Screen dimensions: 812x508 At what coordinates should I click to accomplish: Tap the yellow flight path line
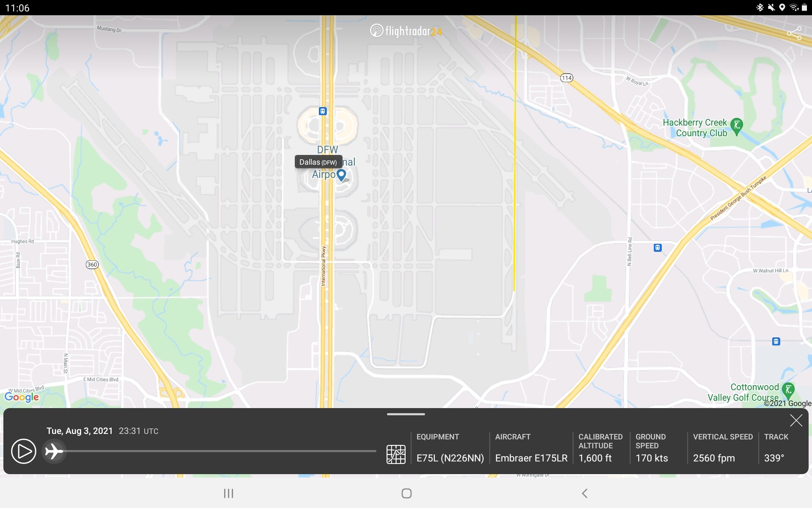515,152
